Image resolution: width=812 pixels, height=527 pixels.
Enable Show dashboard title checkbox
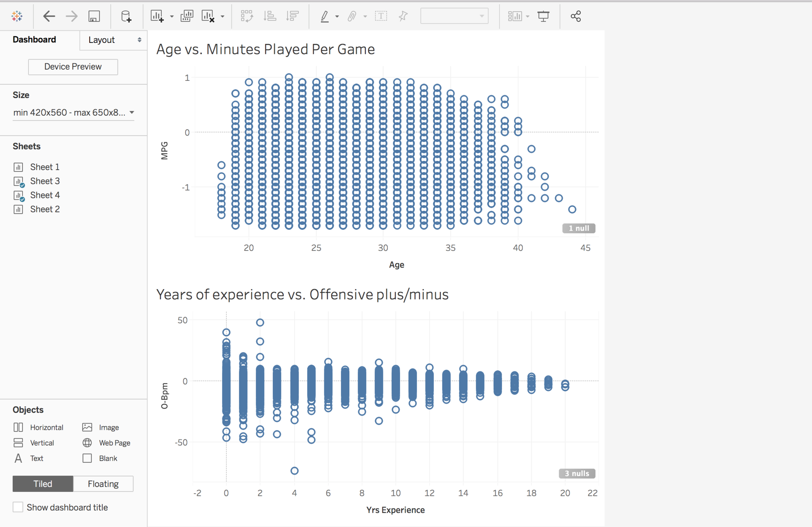point(18,507)
